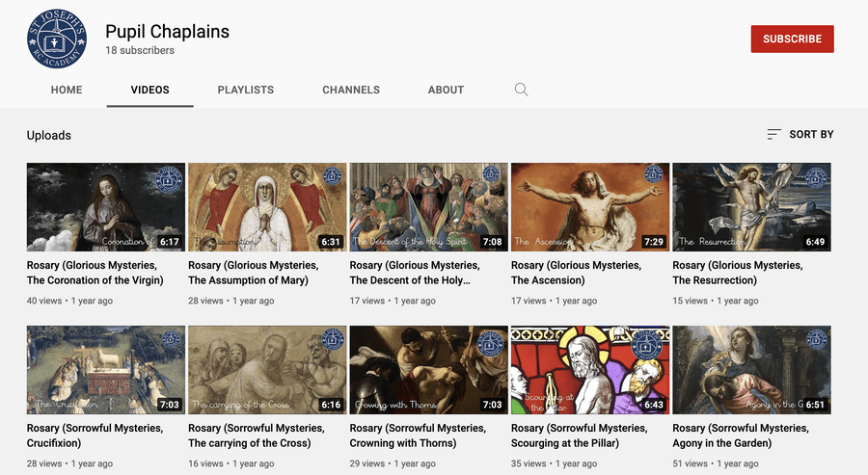Play the Agony in the Garden thumbnail
This screenshot has height=475, width=868.
(751, 370)
